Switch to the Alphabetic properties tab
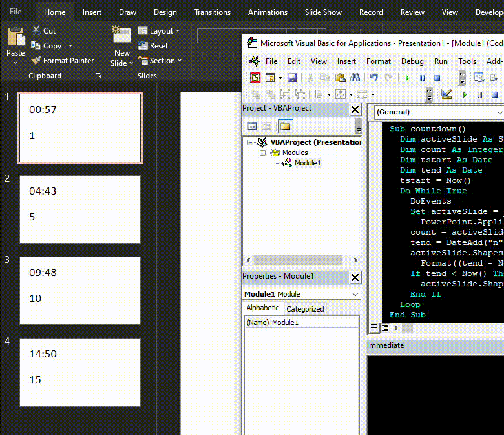Viewport: 504px width, 435px height. pyautogui.click(x=262, y=308)
